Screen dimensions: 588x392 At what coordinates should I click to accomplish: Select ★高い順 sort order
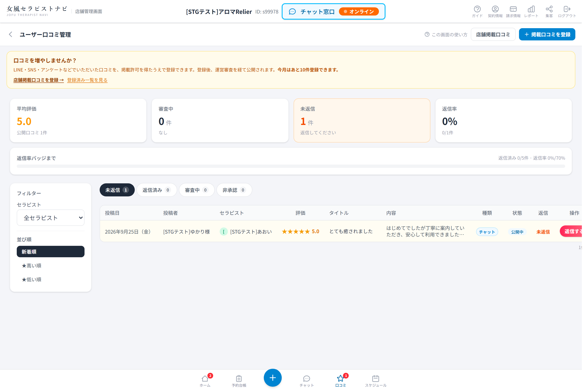point(51,268)
